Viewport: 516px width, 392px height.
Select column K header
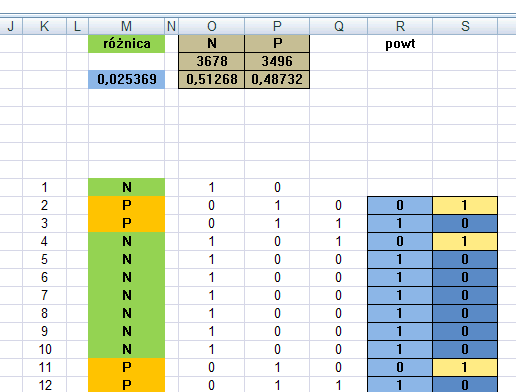coord(44,26)
